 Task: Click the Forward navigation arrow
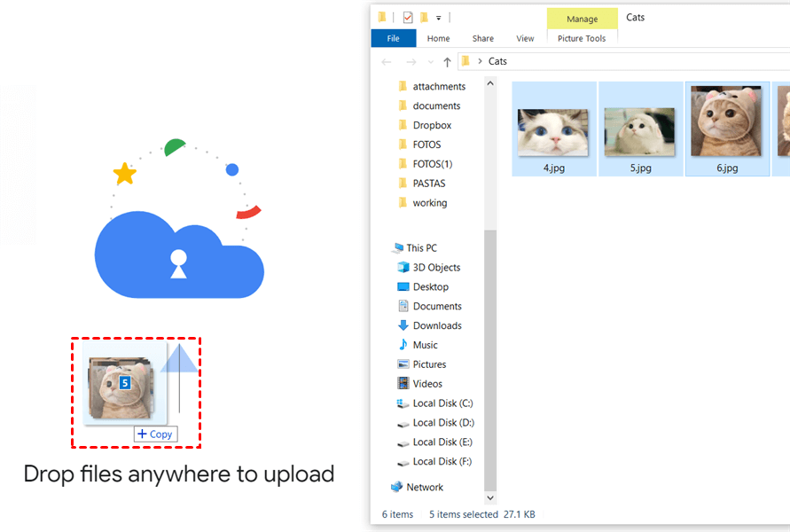411,62
